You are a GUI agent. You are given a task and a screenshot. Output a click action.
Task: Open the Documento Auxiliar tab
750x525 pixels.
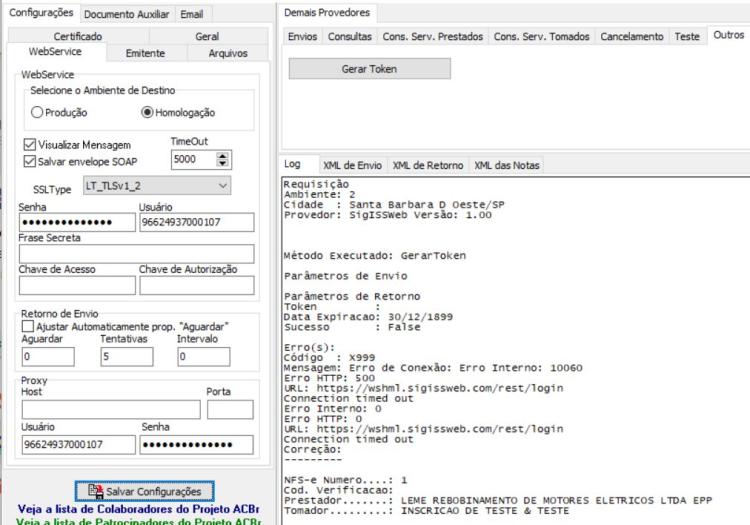pyautogui.click(x=127, y=14)
